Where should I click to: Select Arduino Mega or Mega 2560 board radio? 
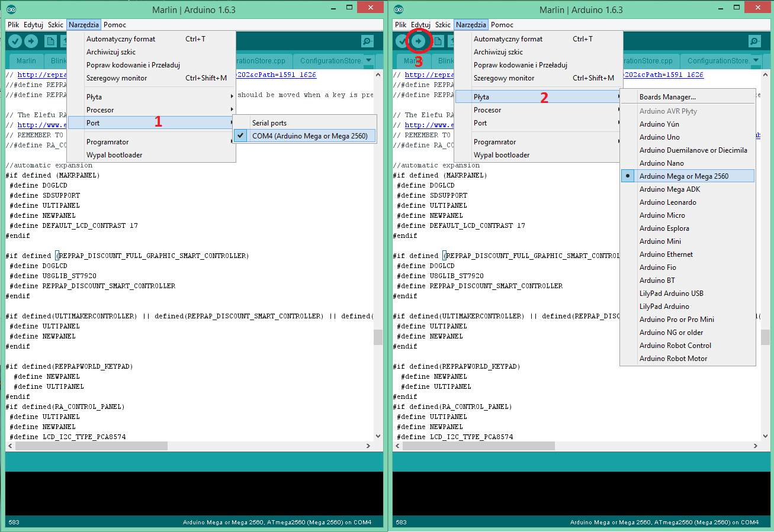tap(688, 176)
